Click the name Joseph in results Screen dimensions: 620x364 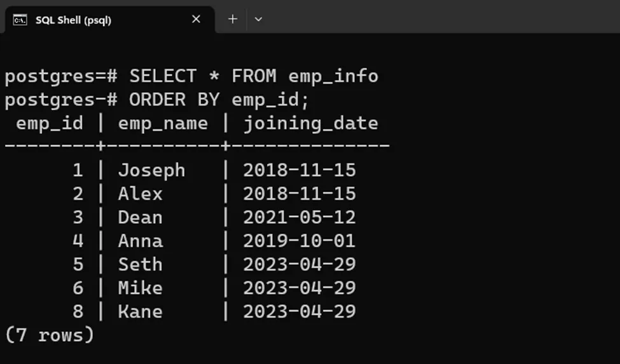pos(151,170)
